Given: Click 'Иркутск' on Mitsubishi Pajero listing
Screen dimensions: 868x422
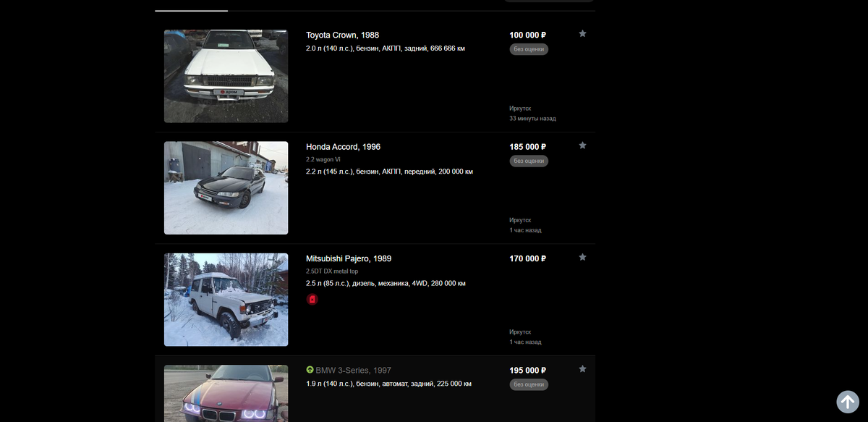Looking at the screenshot, I should tap(520, 332).
